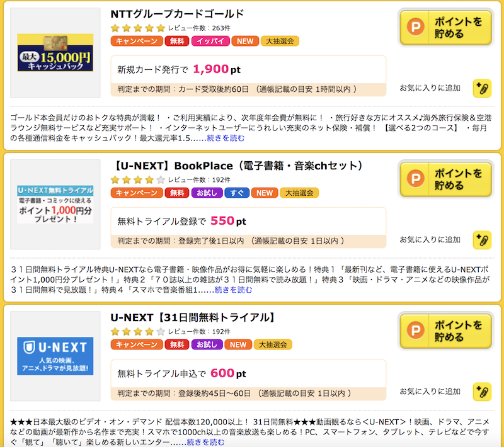This screenshot has height=447, width=504.
Task: Select キャンペーン tag on BookPlace offer
Action: click(x=137, y=193)
